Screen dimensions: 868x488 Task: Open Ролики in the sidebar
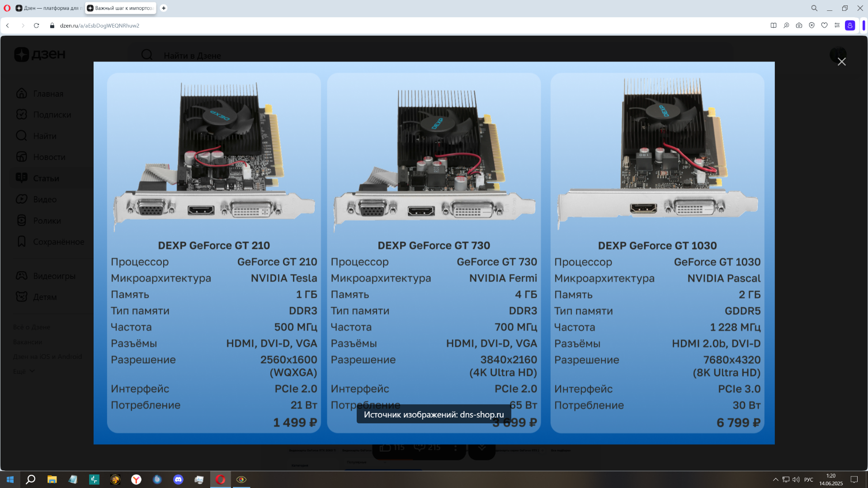(x=38, y=221)
